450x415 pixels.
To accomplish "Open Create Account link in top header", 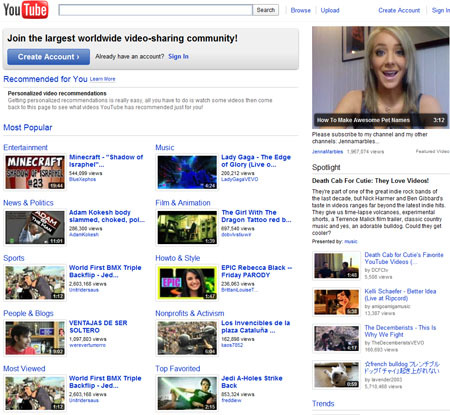I will click(399, 10).
